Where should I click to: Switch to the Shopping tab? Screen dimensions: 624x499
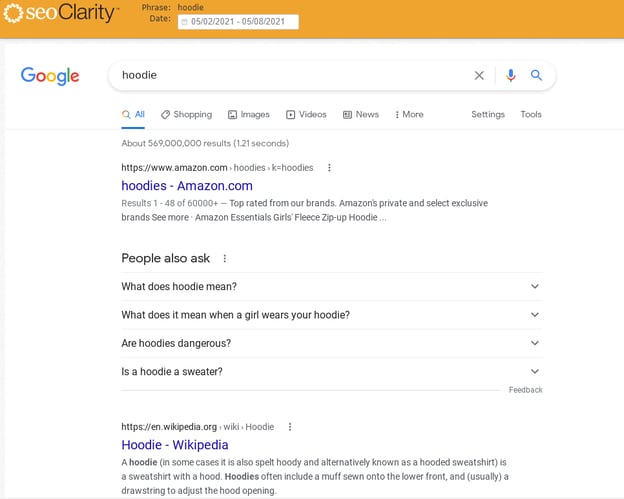point(186,115)
